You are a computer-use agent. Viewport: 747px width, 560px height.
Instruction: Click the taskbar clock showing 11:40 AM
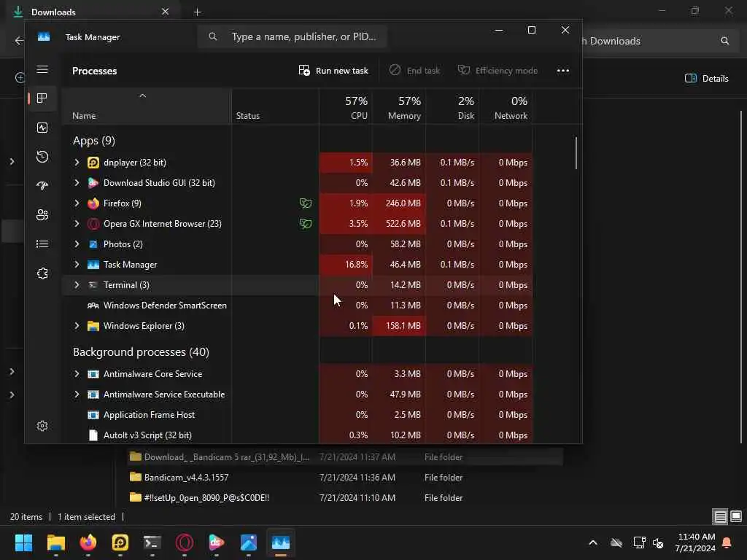coord(697,542)
